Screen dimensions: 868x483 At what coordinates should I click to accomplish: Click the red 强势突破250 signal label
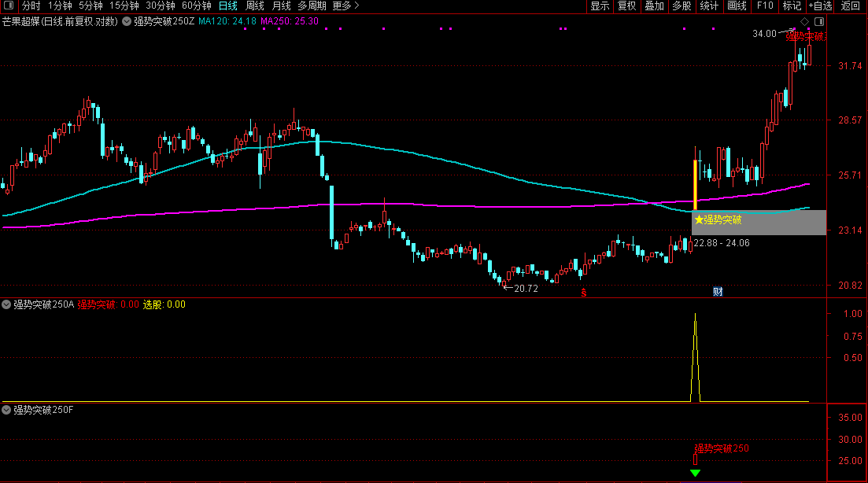click(x=722, y=448)
